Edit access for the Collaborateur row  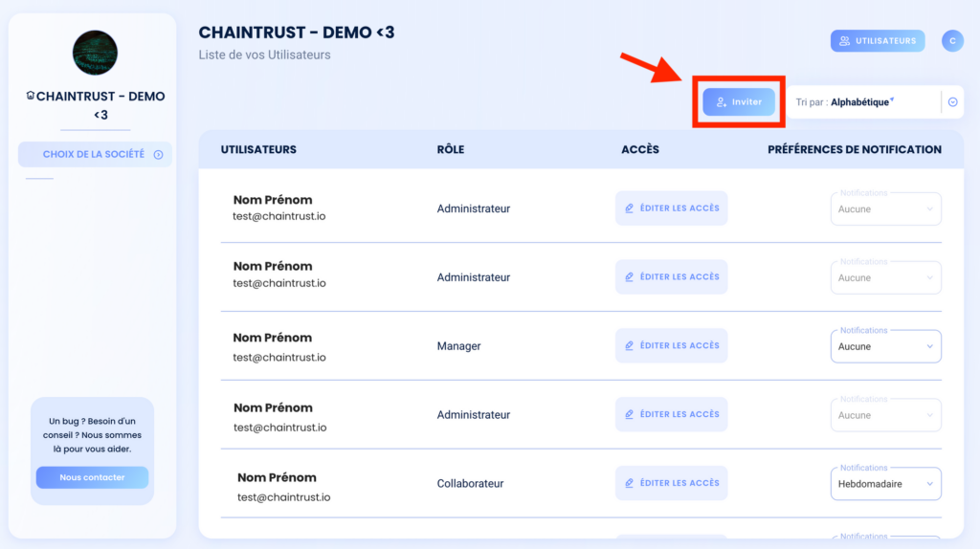pyautogui.click(x=671, y=483)
